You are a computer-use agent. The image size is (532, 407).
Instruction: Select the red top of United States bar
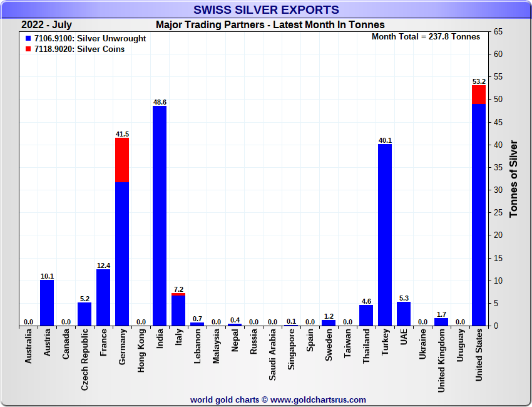pos(479,95)
